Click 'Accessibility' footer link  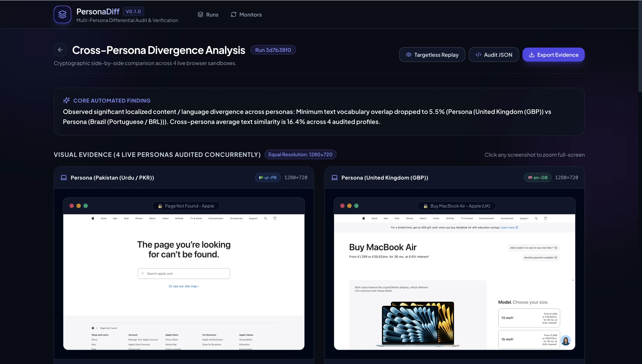coord(246,340)
